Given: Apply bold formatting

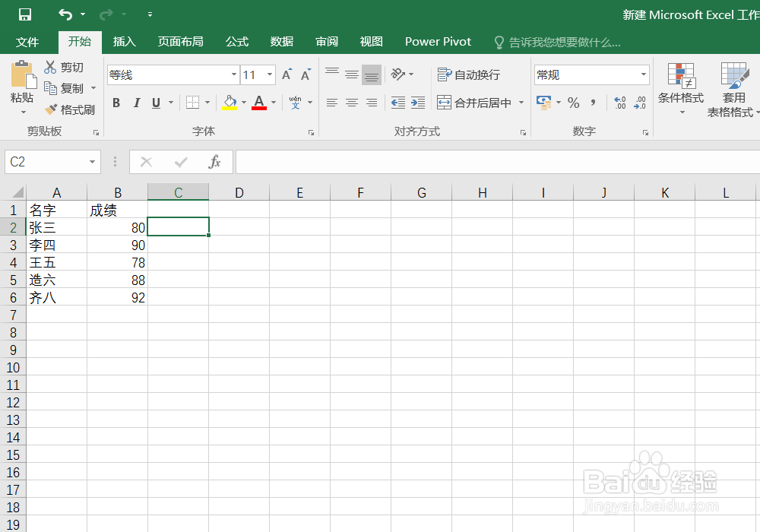Looking at the screenshot, I should (116, 102).
